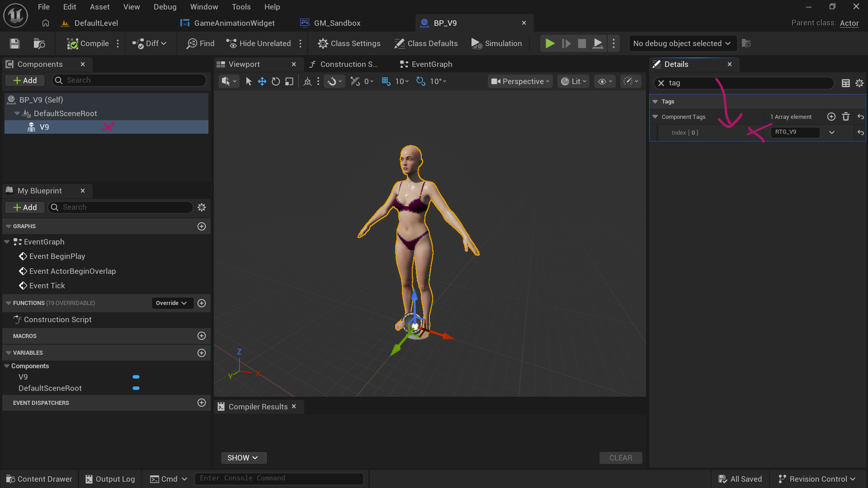Image resolution: width=868 pixels, height=488 pixels.
Task: Collapse the DefaultSceneRoot tree node
Action: click(17, 113)
